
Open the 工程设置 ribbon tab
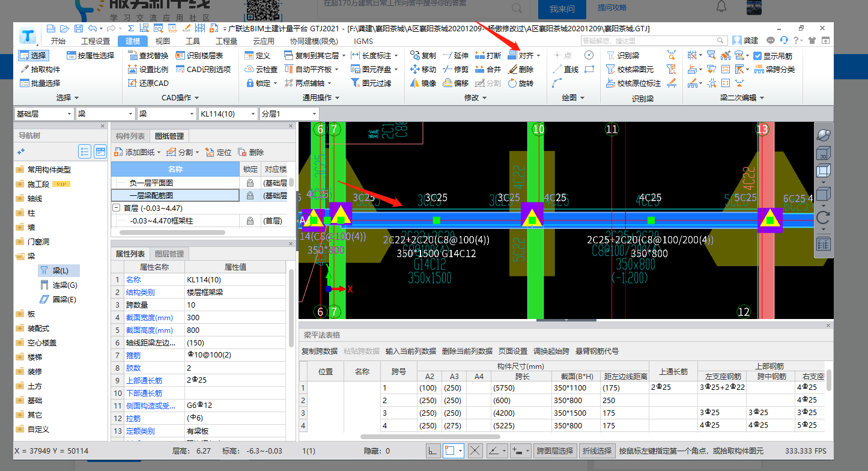pyautogui.click(x=96, y=41)
